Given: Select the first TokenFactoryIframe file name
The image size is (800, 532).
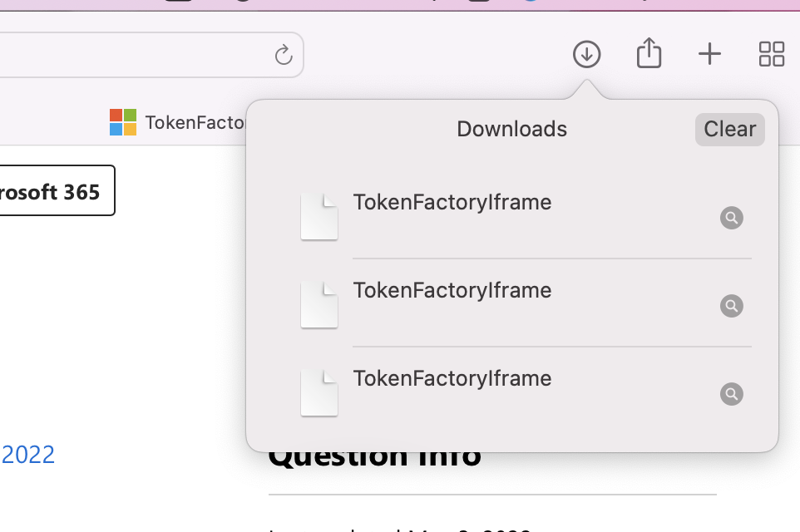Looking at the screenshot, I should [x=452, y=202].
